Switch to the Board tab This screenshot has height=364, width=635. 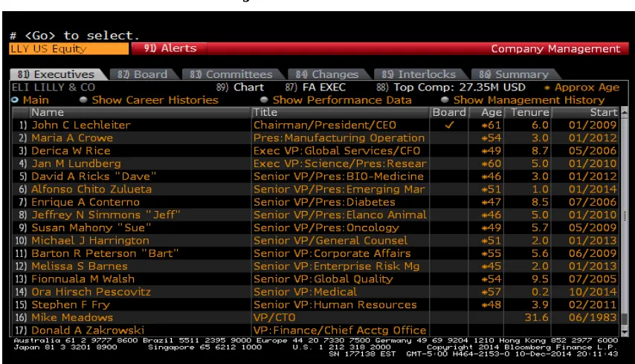pos(143,74)
